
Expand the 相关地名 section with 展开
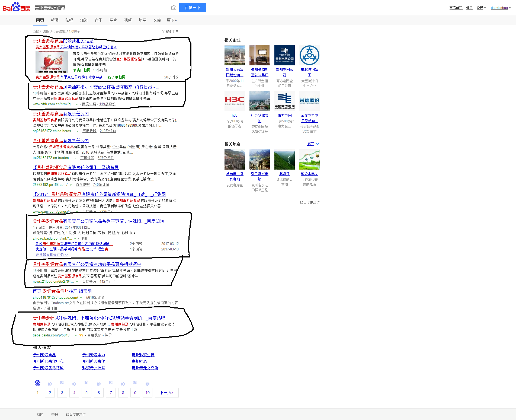point(313,144)
